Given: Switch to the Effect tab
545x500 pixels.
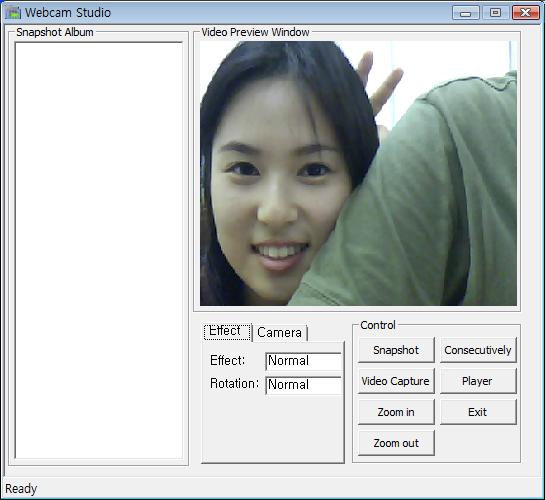Looking at the screenshot, I should point(227,332).
